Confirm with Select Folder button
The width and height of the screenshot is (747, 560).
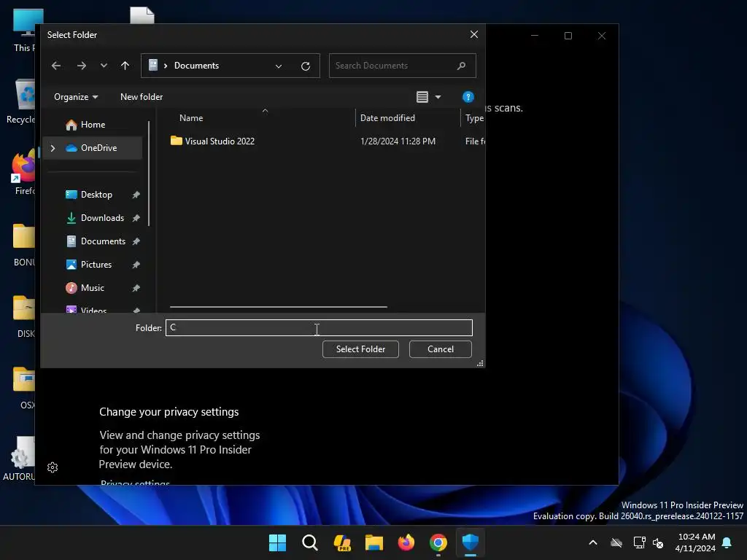click(x=360, y=349)
